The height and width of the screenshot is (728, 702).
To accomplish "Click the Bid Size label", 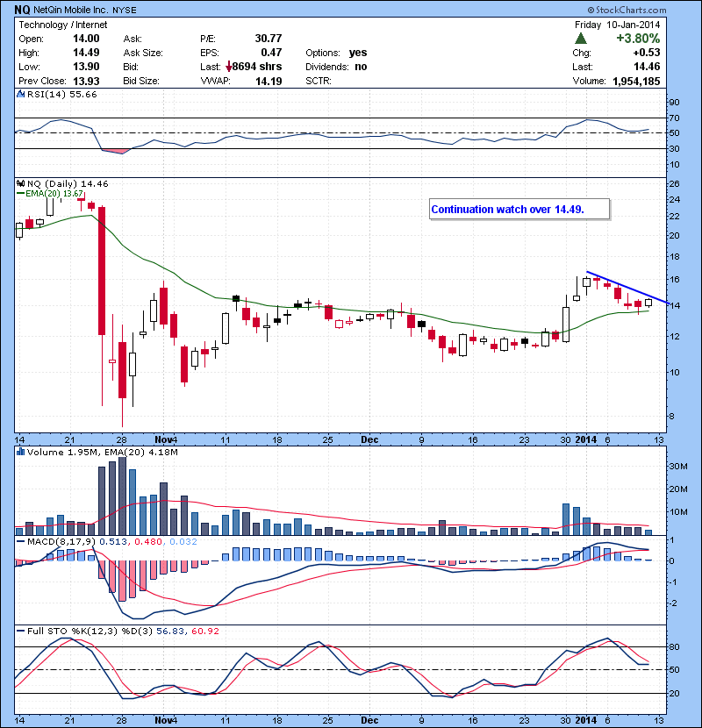I will pos(141,81).
